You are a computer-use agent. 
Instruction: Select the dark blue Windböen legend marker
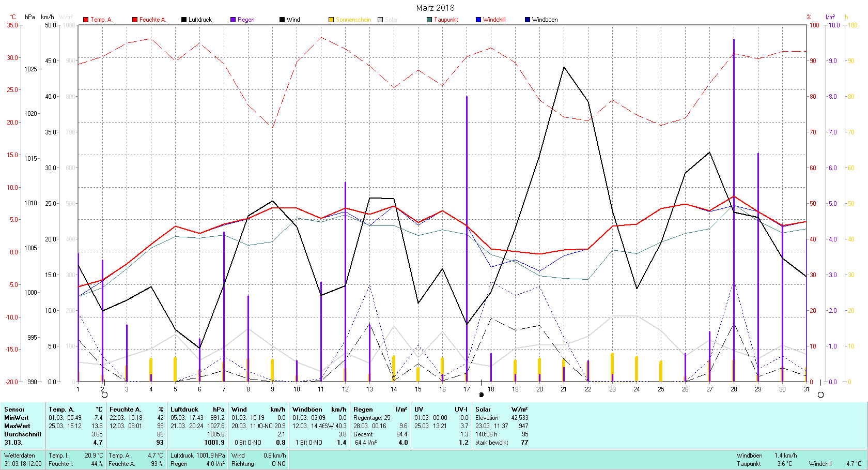[x=528, y=20]
